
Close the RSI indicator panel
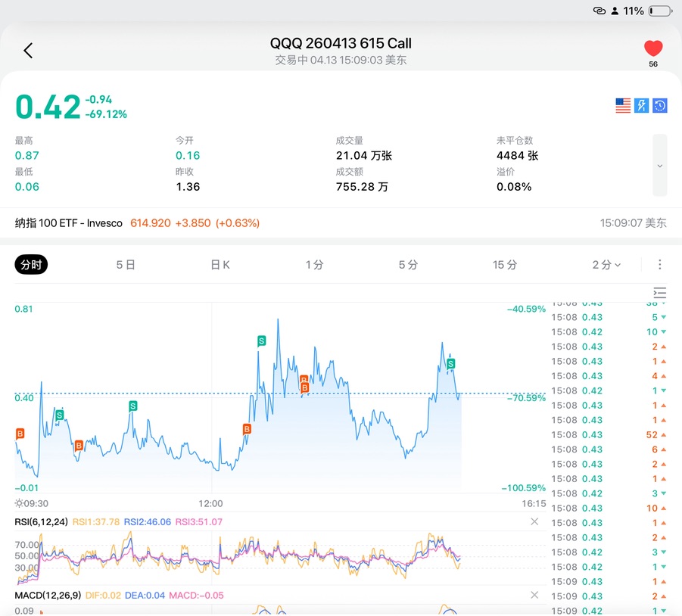click(534, 521)
